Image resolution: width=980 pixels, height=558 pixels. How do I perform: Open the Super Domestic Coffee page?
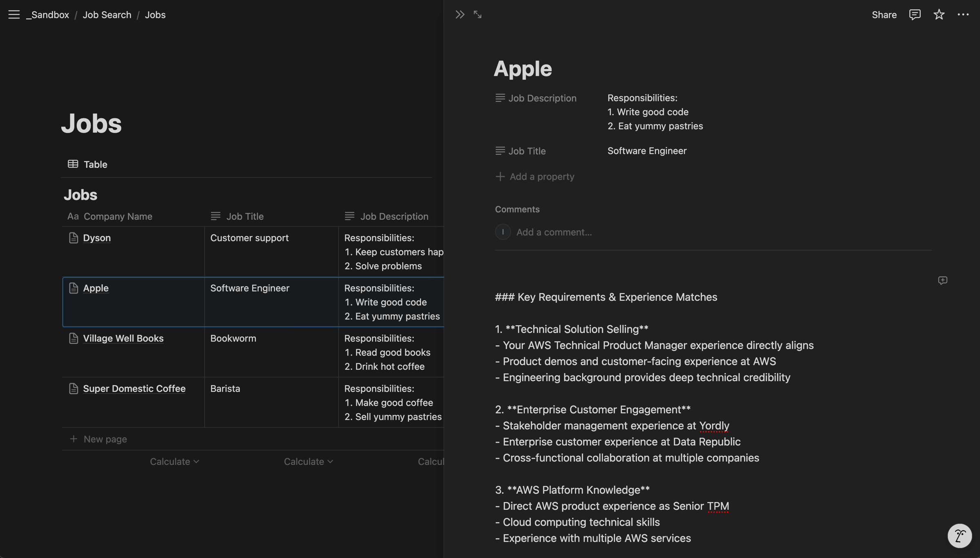134,388
